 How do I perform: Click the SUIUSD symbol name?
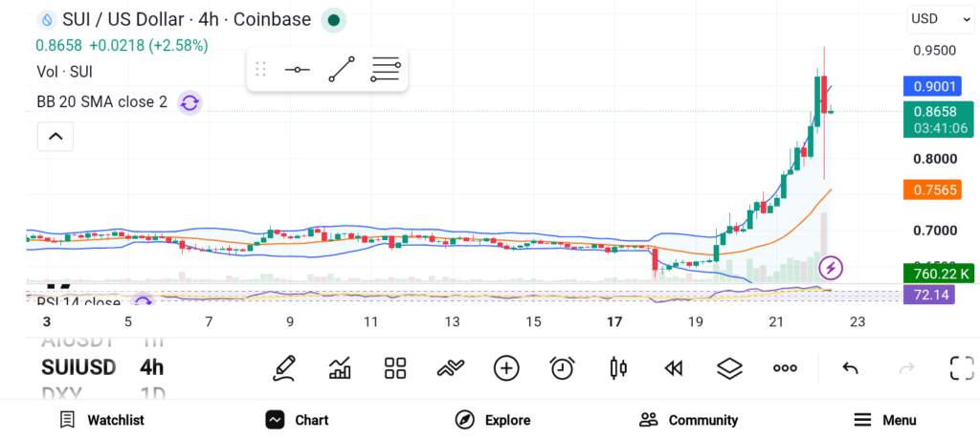[78, 367]
